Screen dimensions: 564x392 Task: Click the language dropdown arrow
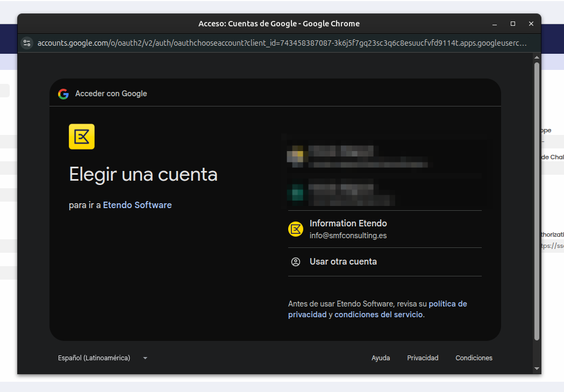[x=145, y=358]
